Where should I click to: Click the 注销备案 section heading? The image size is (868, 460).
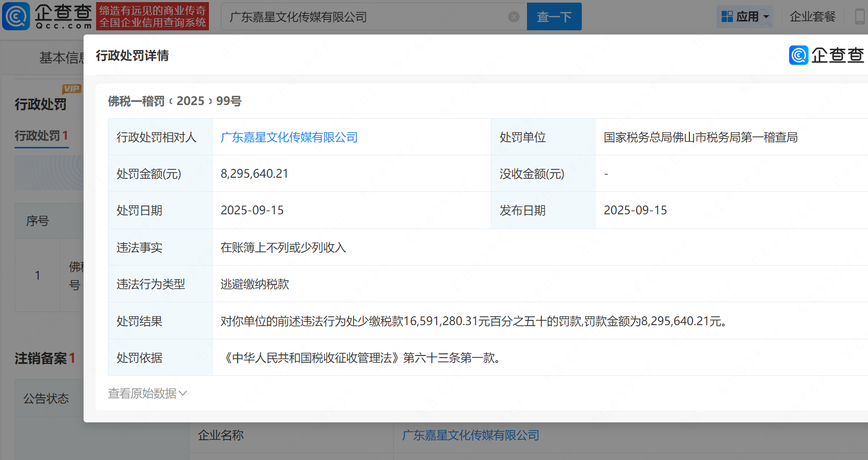point(41,358)
